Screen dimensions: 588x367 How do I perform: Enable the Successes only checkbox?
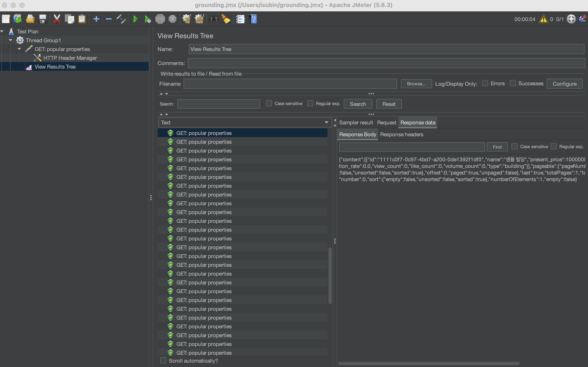[513, 83]
